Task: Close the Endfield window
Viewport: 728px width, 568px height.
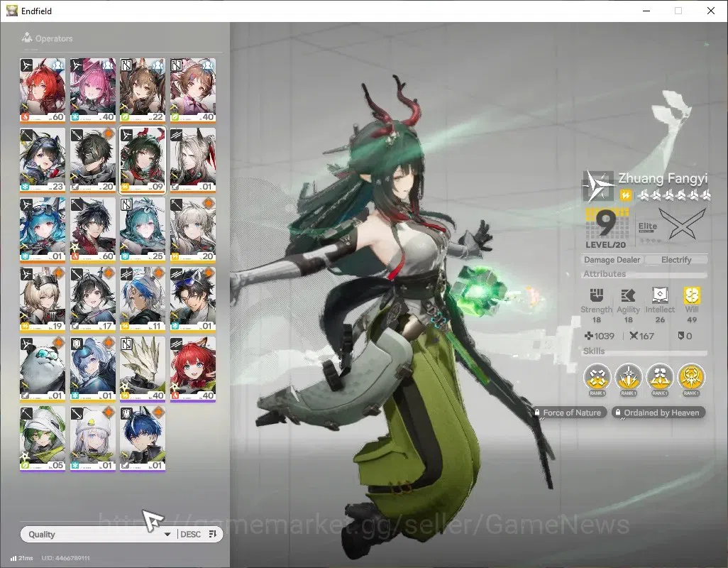Action: point(711,11)
